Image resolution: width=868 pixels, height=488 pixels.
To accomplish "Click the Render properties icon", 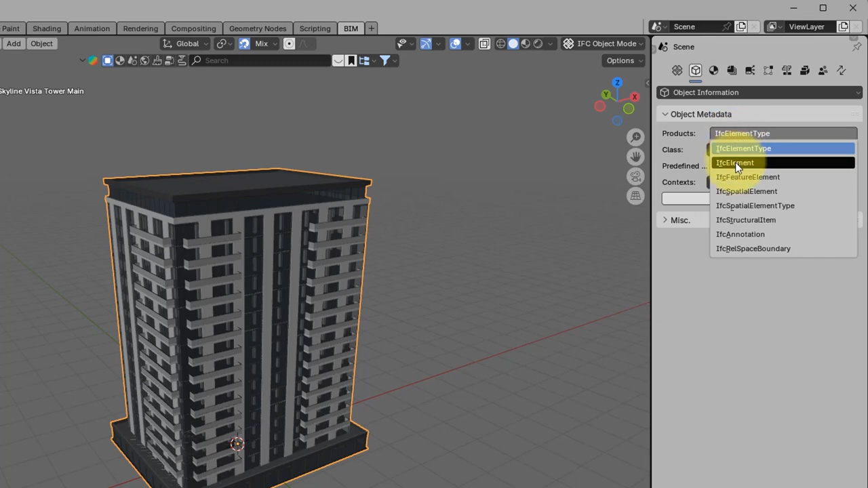I will coord(713,70).
